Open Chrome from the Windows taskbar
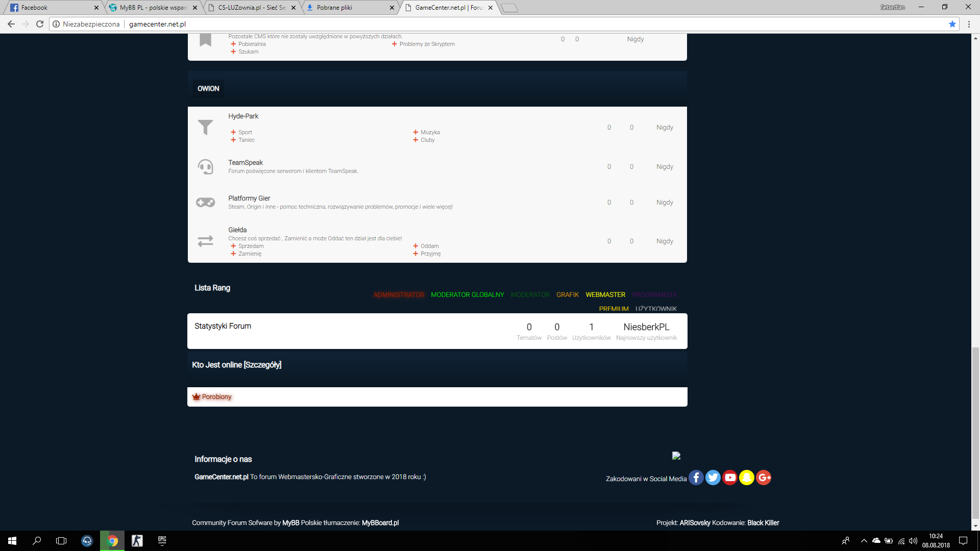The width and height of the screenshot is (980, 551). click(112, 541)
